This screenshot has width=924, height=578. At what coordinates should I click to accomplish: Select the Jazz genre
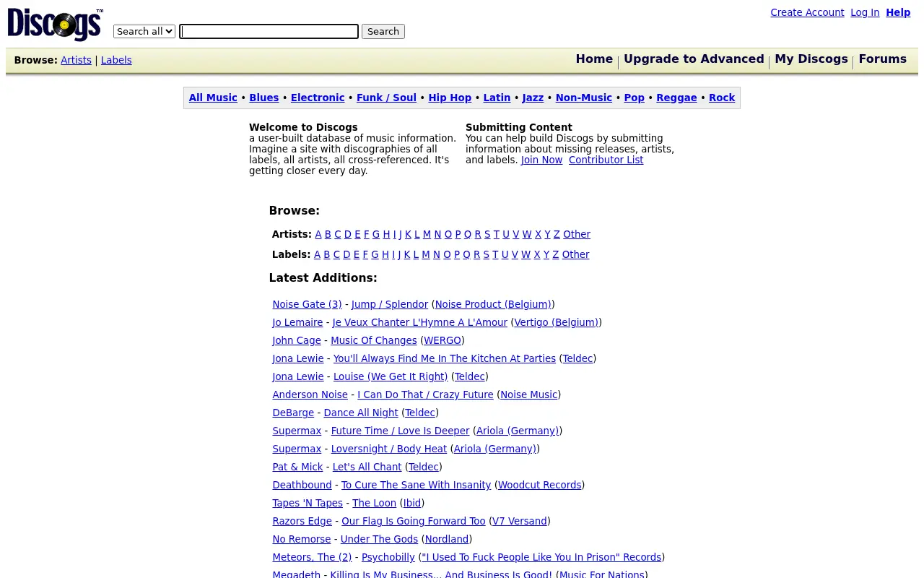pyautogui.click(x=533, y=98)
